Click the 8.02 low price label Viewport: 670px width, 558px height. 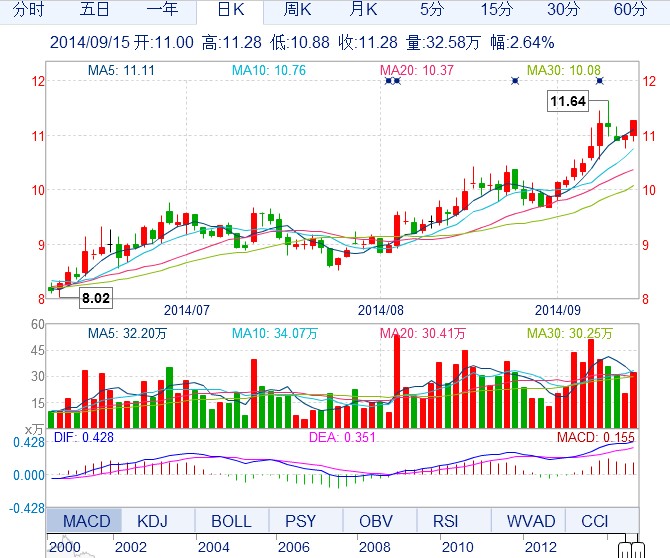96,298
